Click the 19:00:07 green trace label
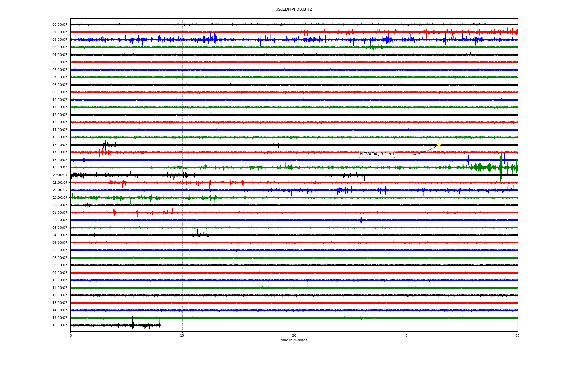Screen dimensions: 588x368 tap(60, 167)
